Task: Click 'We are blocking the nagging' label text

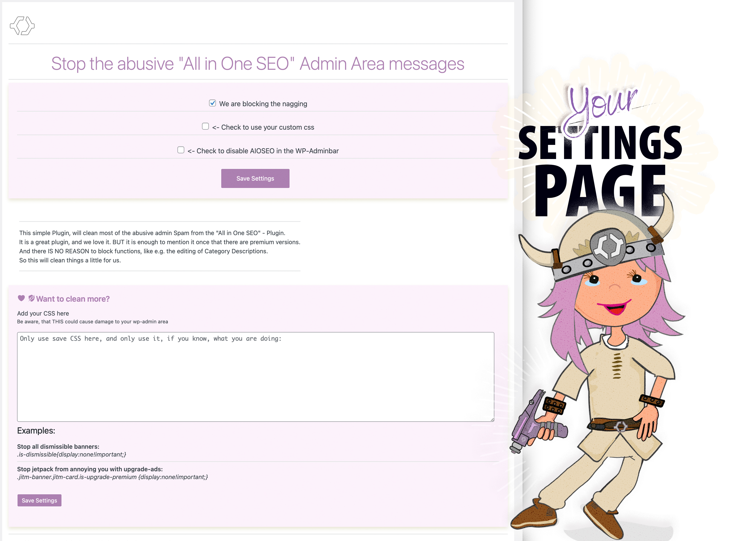Action: (263, 104)
